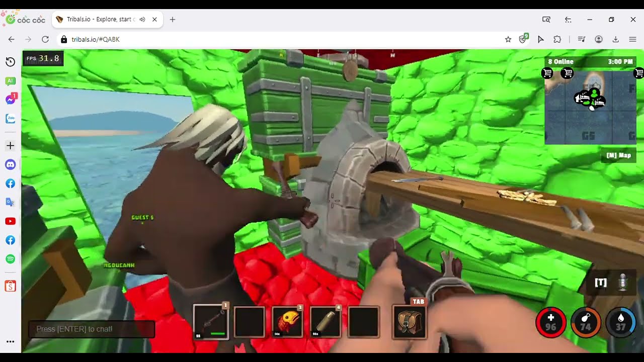Open YouTube from the sidebar
The width and height of the screenshot is (644, 362).
(x=10, y=221)
